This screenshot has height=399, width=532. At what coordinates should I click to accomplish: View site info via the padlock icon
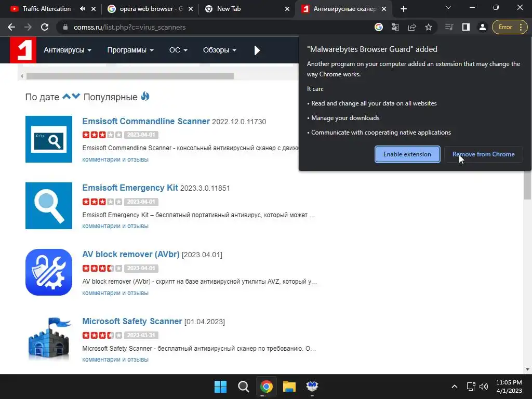point(65,27)
